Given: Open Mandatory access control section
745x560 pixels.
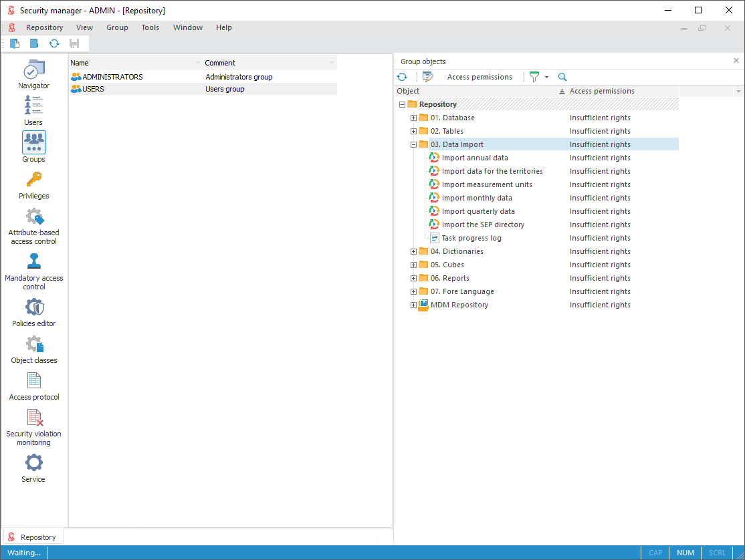Looking at the screenshot, I should [x=33, y=271].
